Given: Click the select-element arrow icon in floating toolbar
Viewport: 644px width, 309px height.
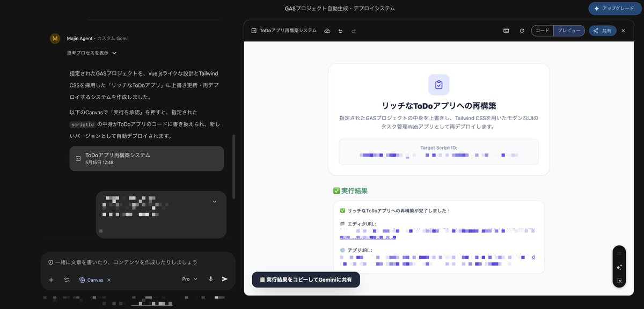Looking at the screenshot, I should click(x=619, y=280).
